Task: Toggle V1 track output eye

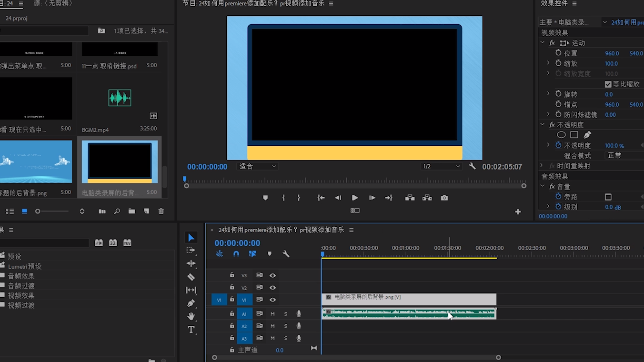Action: pos(272,300)
